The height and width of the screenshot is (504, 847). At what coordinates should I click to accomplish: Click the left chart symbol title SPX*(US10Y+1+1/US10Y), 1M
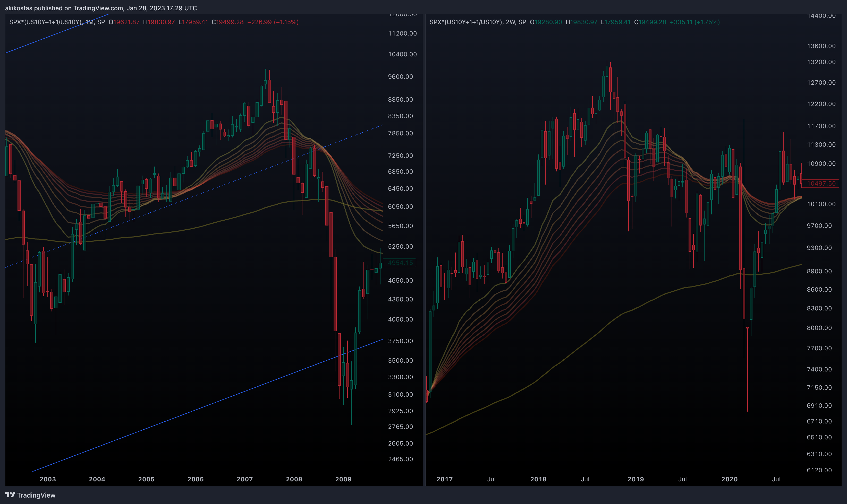(x=52, y=22)
